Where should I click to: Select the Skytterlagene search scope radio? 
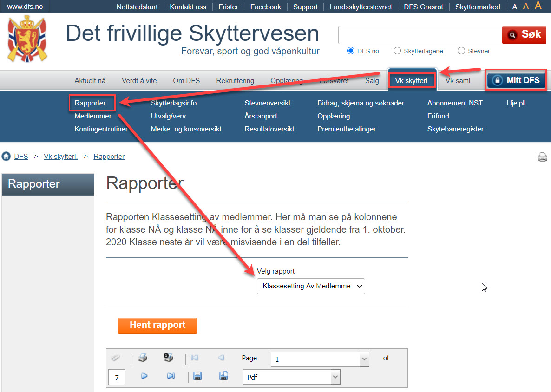point(397,51)
